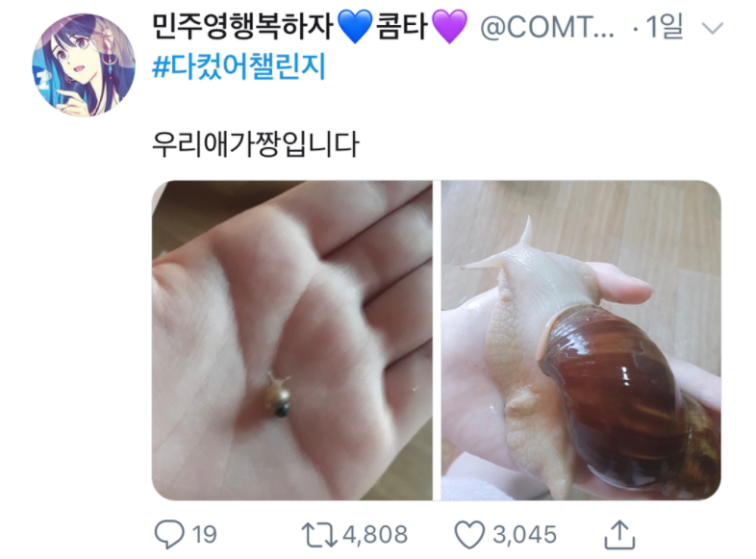Open the tiny baby snail photo
This screenshot has height=559, width=756.
click(291, 340)
